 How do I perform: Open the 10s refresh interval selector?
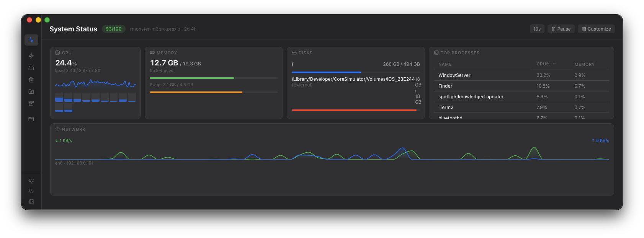click(x=537, y=29)
